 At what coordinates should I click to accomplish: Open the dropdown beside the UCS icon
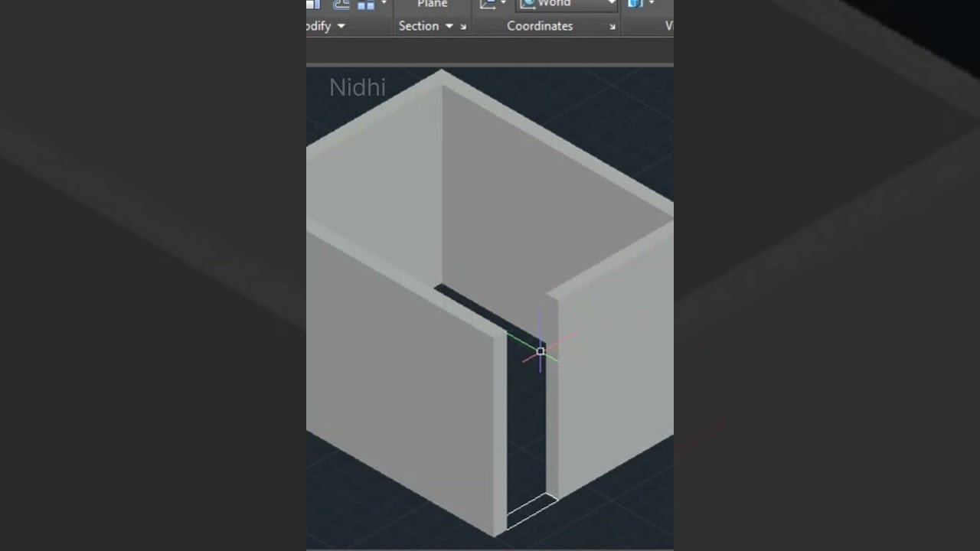pos(503,4)
